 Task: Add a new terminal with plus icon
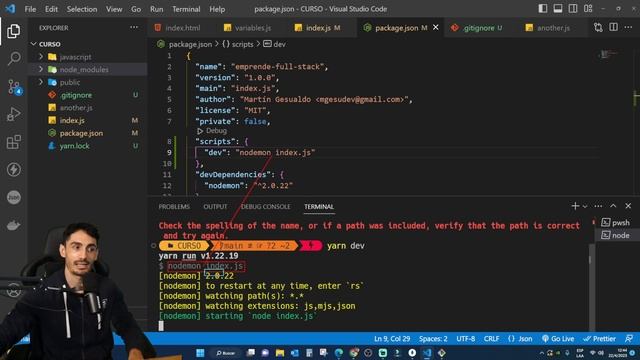[575, 206]
